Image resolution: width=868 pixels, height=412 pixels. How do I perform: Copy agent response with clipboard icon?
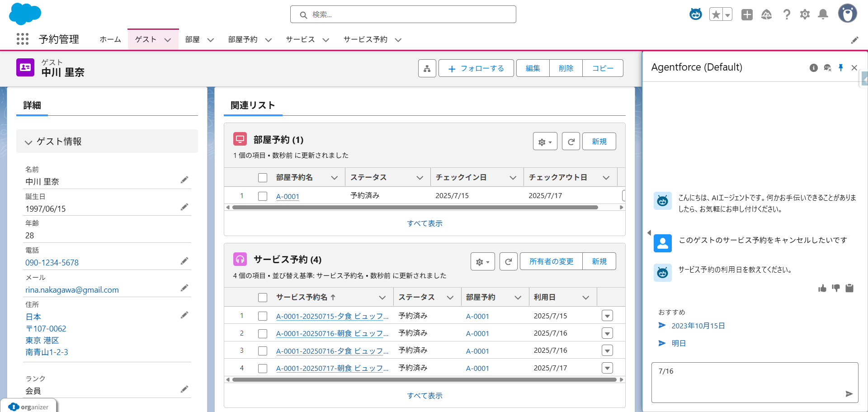[x=850, y=288]
